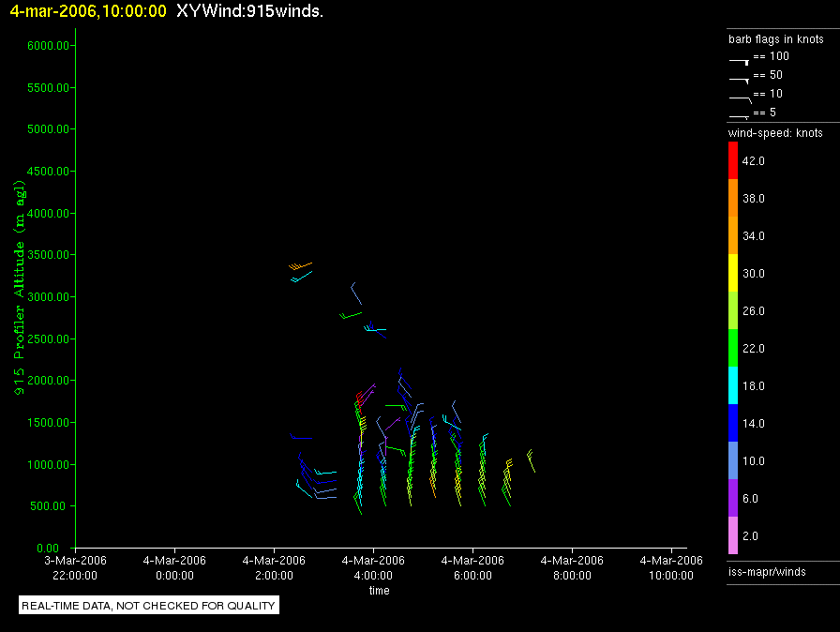Click the yellow wind barb near 7:00

tap(531, 460)
